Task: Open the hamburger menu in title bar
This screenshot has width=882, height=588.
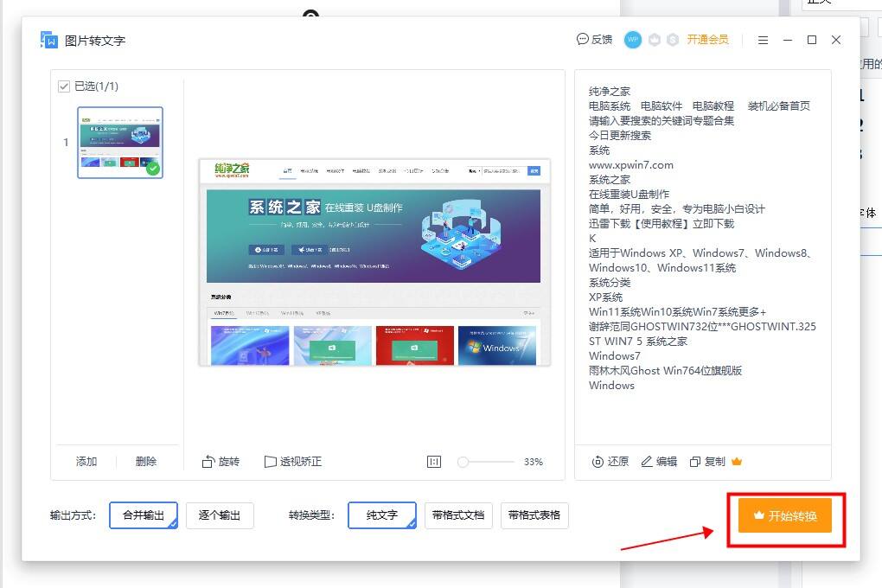Action: 763,40
